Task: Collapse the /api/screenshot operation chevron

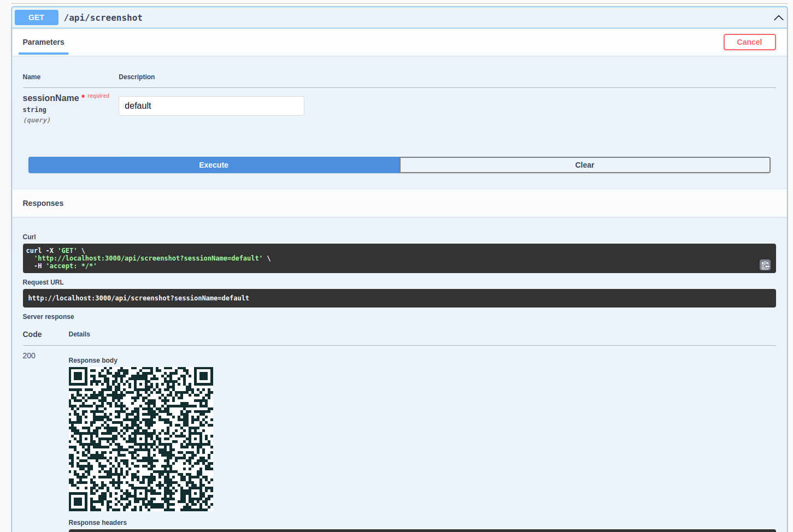Action: (x=778, y=18)
